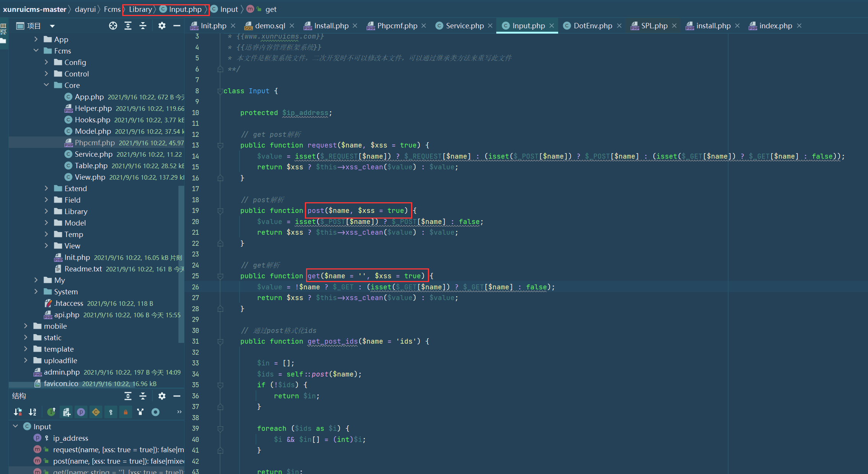Image resolution: width=868 pixels, height=474 pixels.
Task: Expand all in the 结构 structure panel
Action: [128, 396]
